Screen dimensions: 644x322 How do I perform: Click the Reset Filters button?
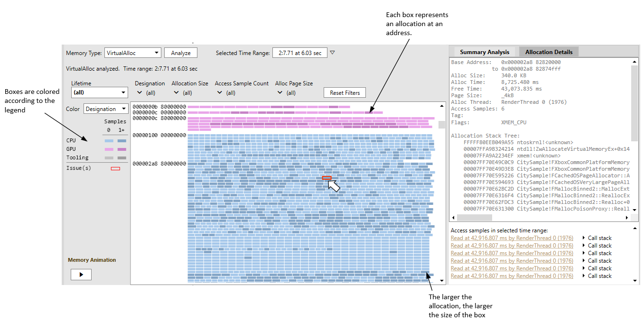pos(345,92)
